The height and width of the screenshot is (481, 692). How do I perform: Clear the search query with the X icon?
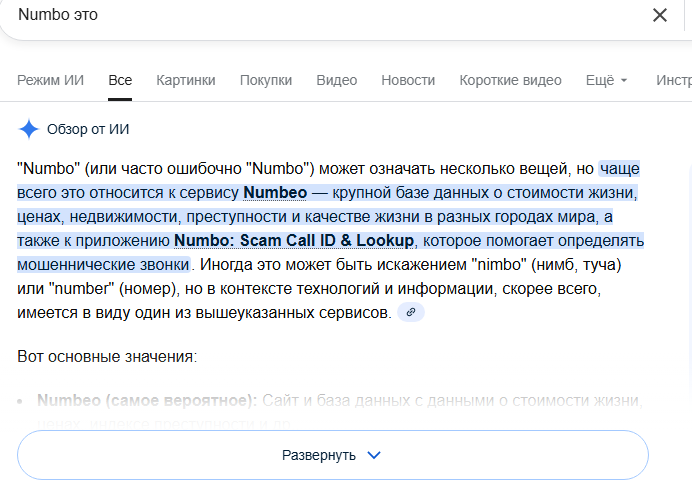coord(660,15)
